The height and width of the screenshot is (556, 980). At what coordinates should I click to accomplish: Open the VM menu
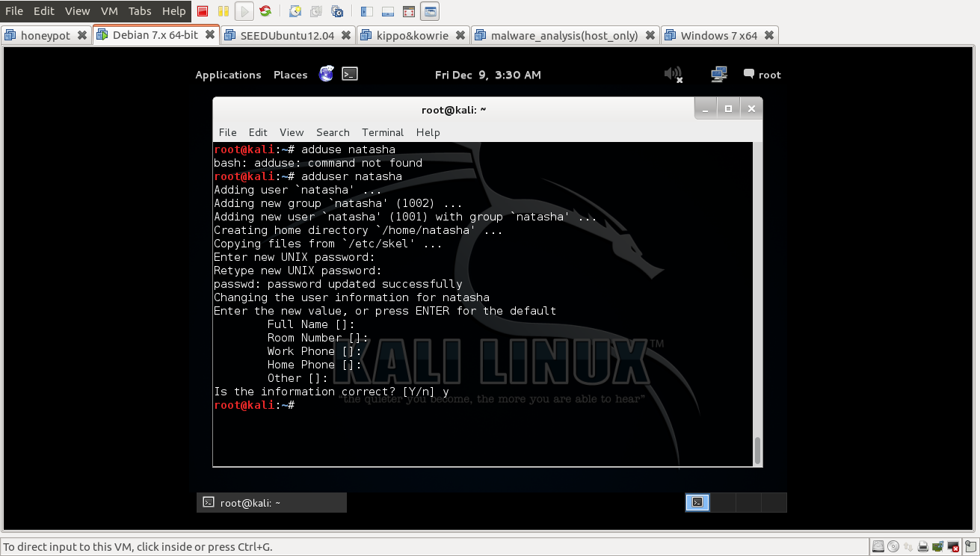[x=109, y=11]
